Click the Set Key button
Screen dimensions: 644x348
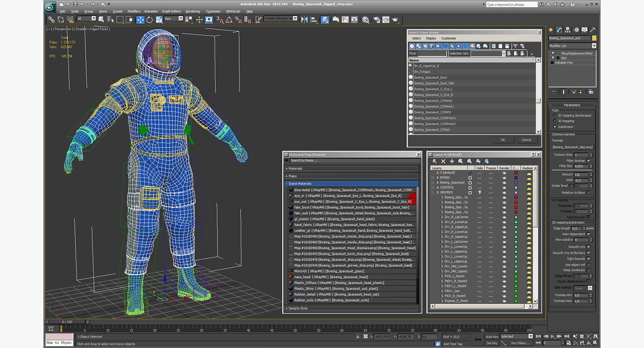(x=492, y=343)
